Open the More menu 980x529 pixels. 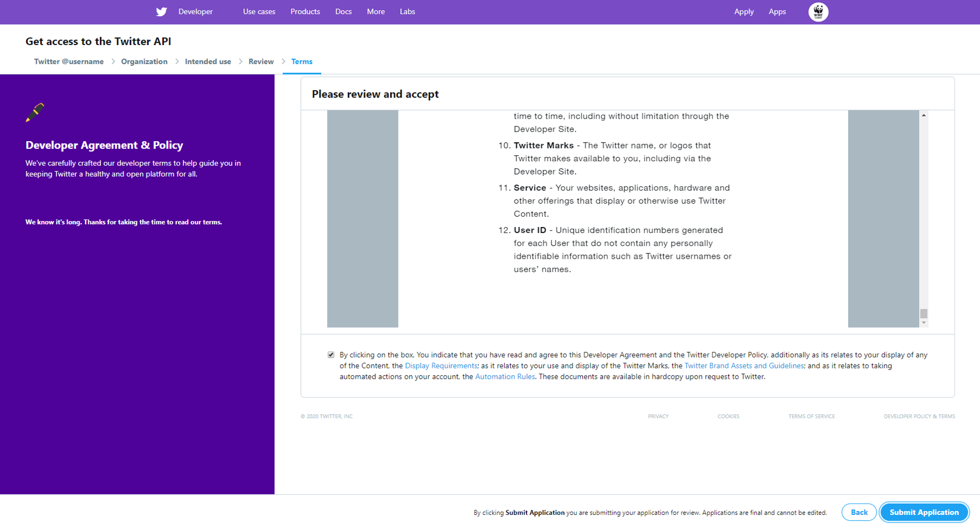click(376, 12)
